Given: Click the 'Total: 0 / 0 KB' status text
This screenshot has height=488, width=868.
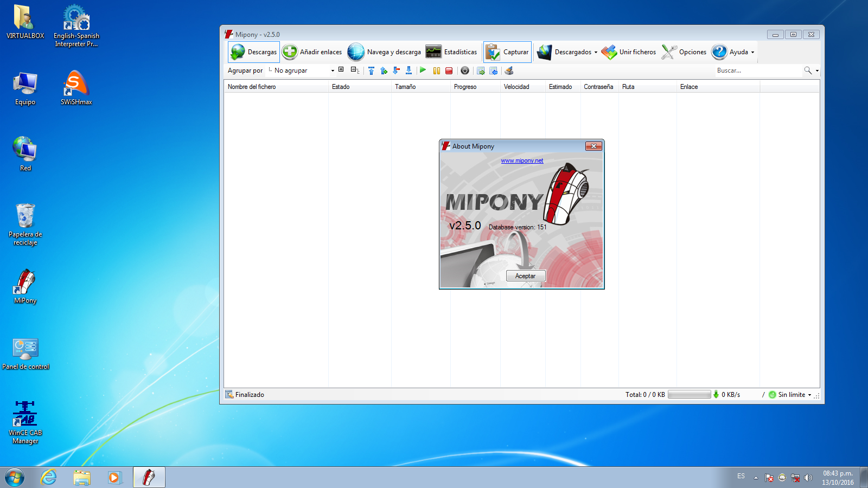Looking at the screenshot, I should click(x=645, y=395).
